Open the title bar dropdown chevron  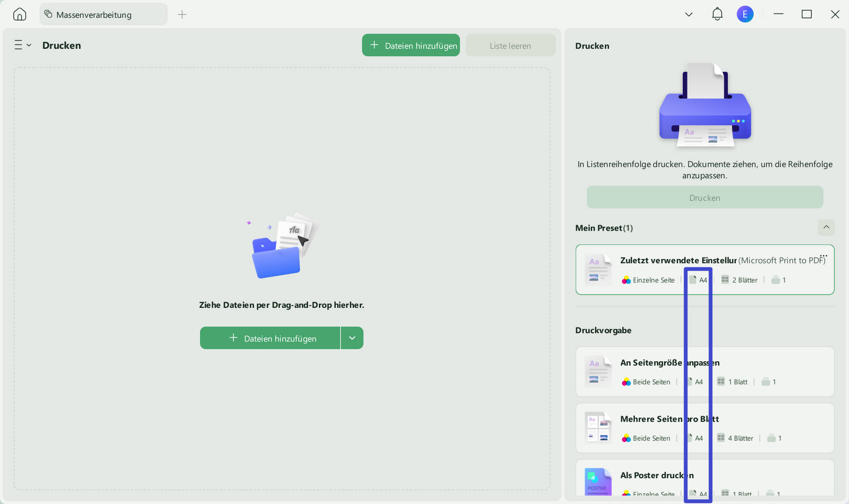[x=689, y=15]
